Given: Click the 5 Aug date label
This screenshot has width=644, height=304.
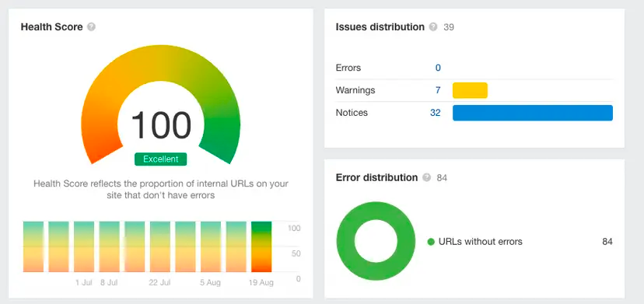Looking at the screenshot, I should [210, 283].
